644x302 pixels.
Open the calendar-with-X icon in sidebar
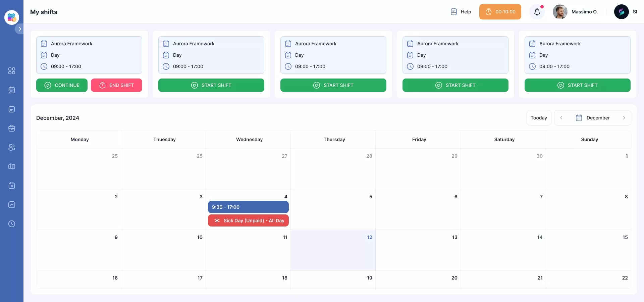pyautogui.click(x=12, y=186)
